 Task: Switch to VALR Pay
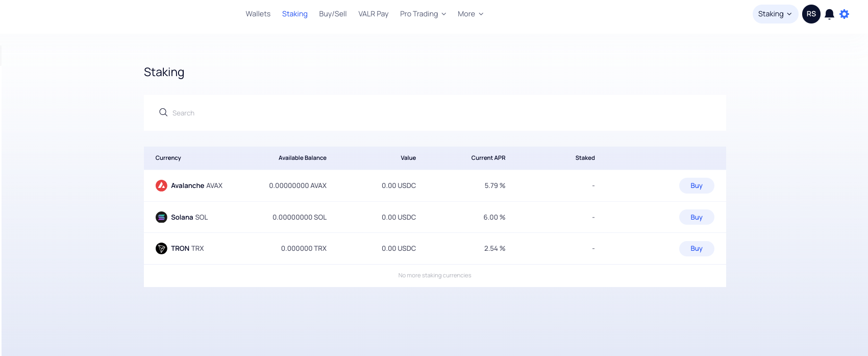point(373,14)
